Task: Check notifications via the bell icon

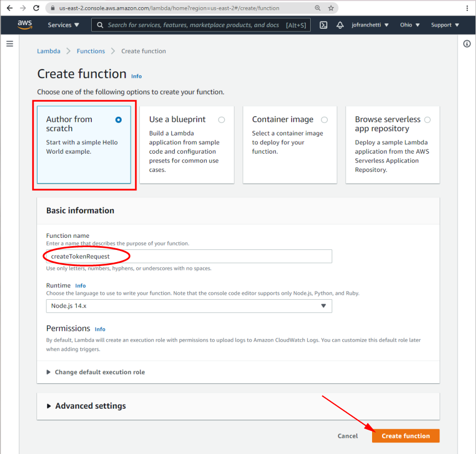Action: 339,25
